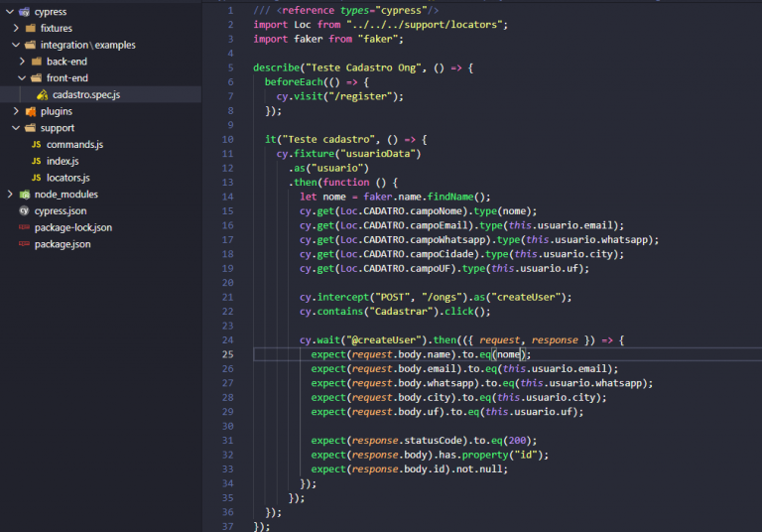
Task: Click the JS icon next to locators.js
Action: click(37, 178)
